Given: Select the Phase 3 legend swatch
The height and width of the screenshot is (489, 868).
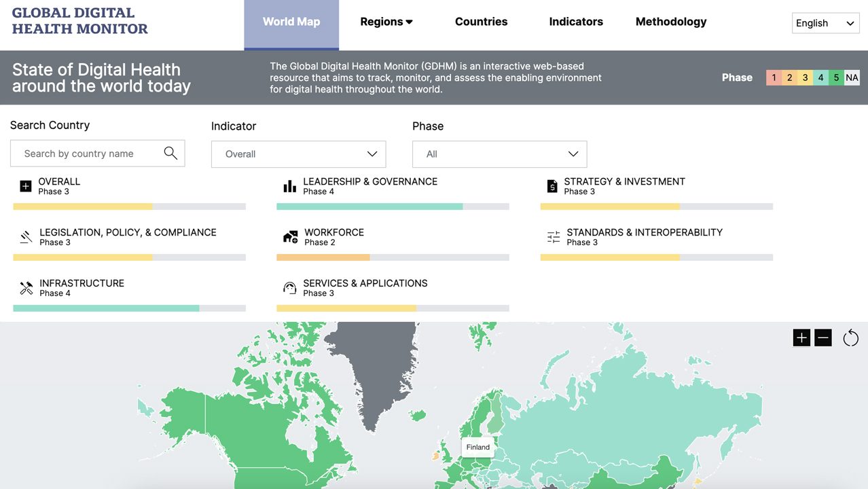Looking at the screenshot, I should point(805,77).
